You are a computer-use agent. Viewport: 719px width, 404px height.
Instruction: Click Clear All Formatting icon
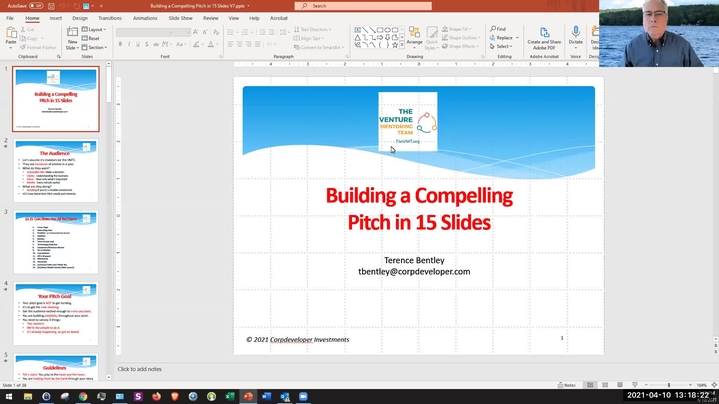click(216, 32)
